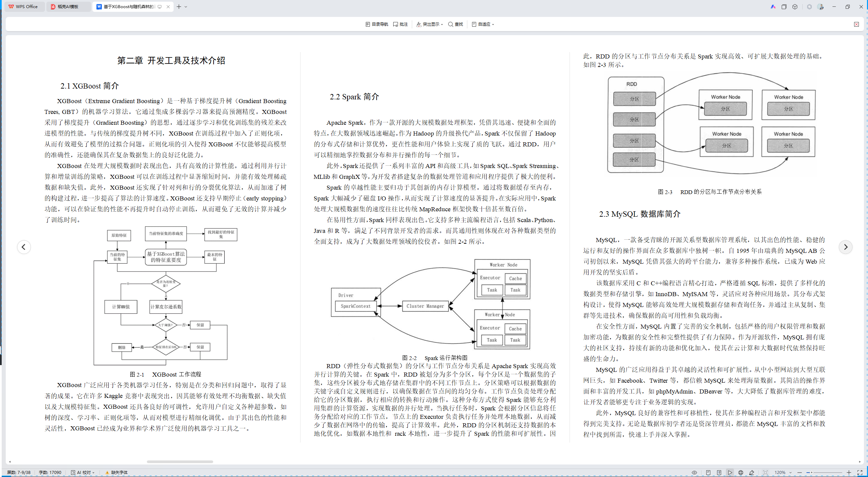868x477 pixels.
Task: Click the 批注 comments button
Action: point(401,24)
